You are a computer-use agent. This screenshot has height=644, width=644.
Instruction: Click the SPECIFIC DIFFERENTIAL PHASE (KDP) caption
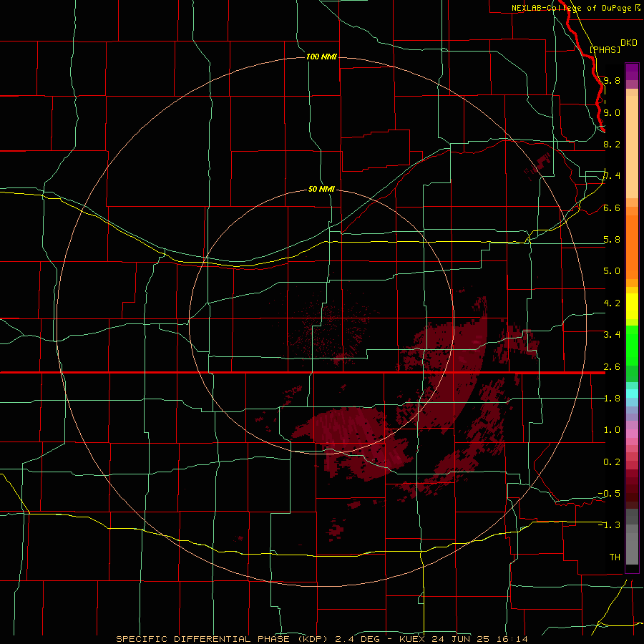click(x=222, y=639)
